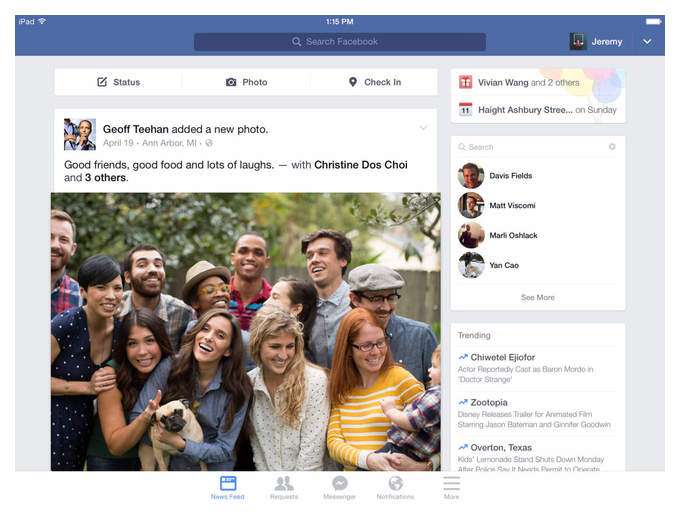Tap Davis Fields avatar
Image resolution: width=680 pixels, height=518 pixels.
(471, 175)
